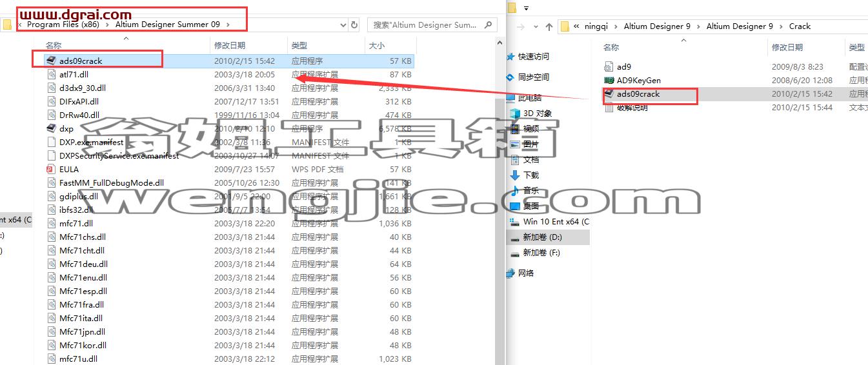
Task: Click DrRw40.dll file icon
Action: [x=52, y=115]
